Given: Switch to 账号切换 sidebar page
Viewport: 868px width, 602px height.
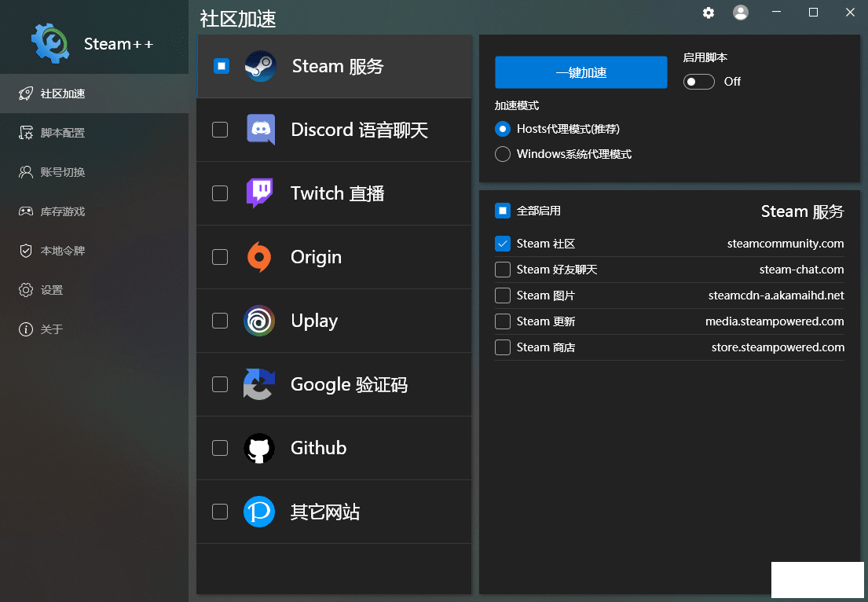Looking at the screenshot, I should (63, 172).
